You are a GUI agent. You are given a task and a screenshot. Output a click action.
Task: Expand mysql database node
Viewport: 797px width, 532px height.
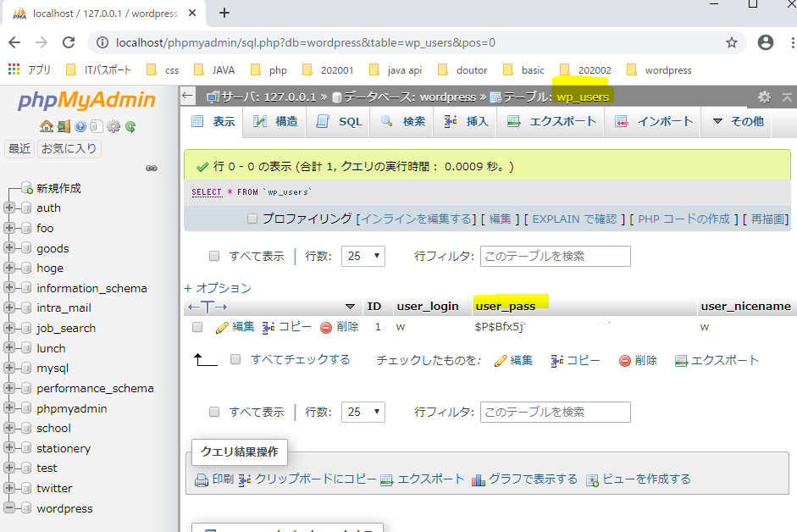(8, 368)
